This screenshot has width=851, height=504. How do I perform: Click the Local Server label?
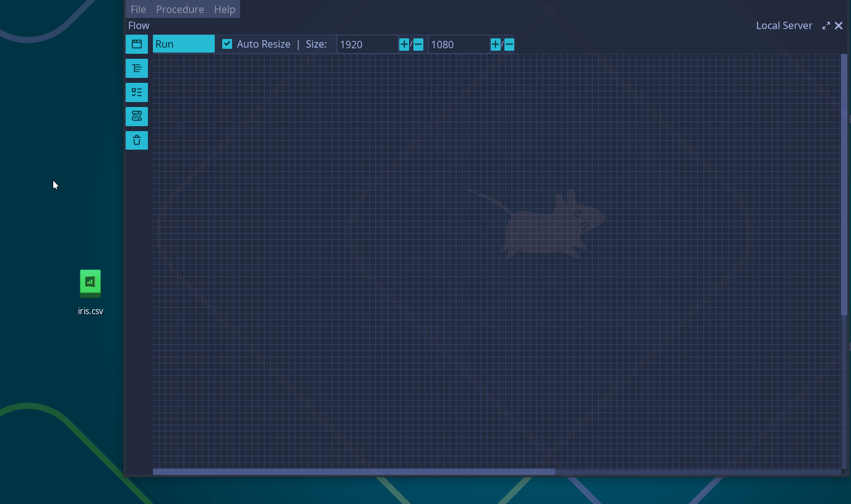(784, 25)
